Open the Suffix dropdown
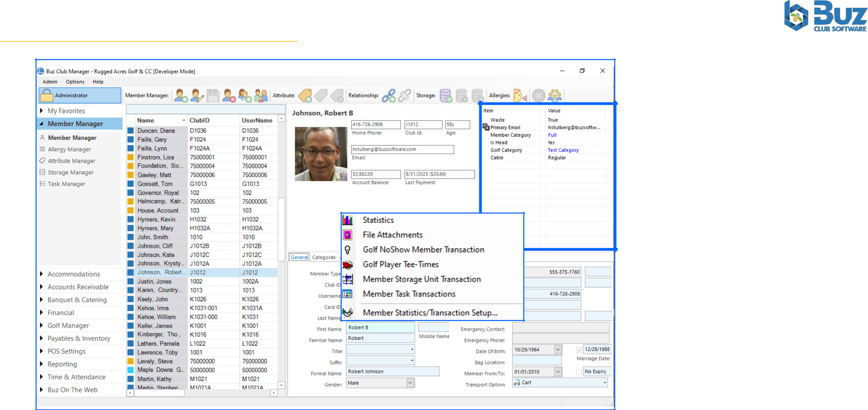 (x=412, y=361)
